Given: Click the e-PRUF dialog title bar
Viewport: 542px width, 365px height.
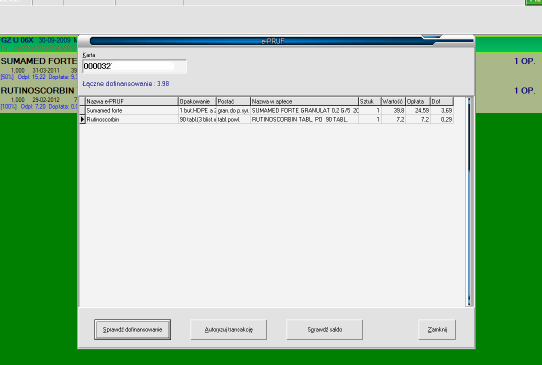Looking at the screenshot, I should tap(273, 41).
